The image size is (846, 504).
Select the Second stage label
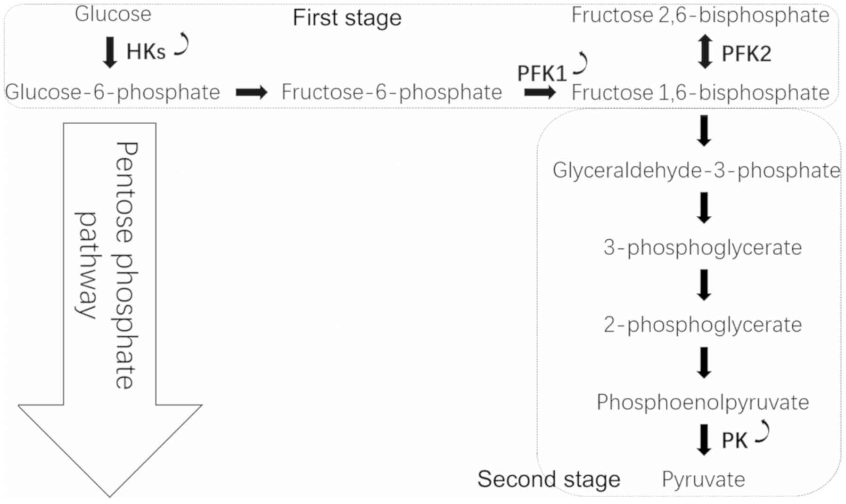point(549,480)
